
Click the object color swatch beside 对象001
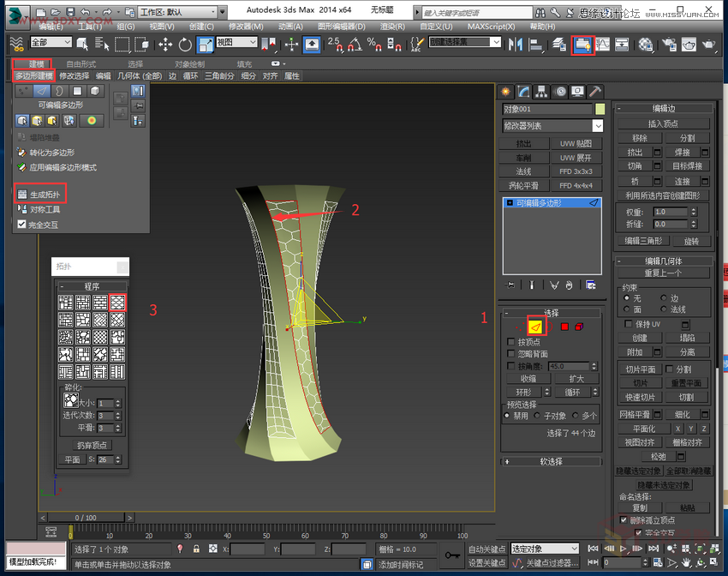pyautogui.click(x=600, y=109)
